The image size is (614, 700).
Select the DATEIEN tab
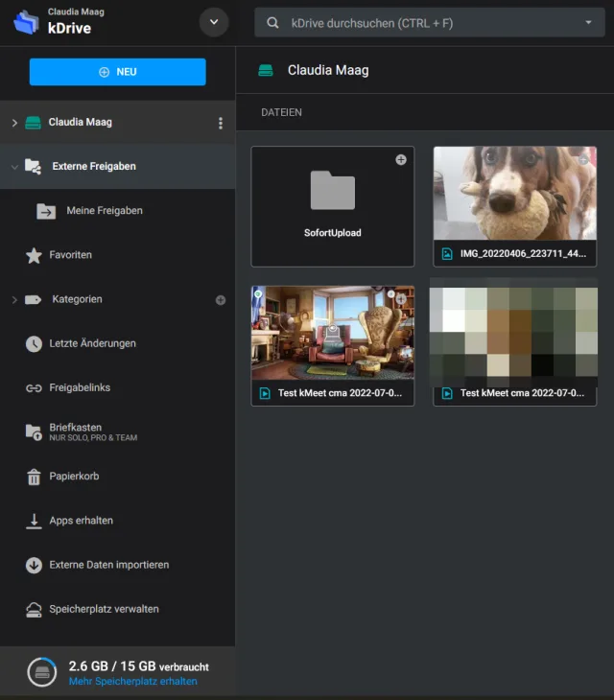281,113
